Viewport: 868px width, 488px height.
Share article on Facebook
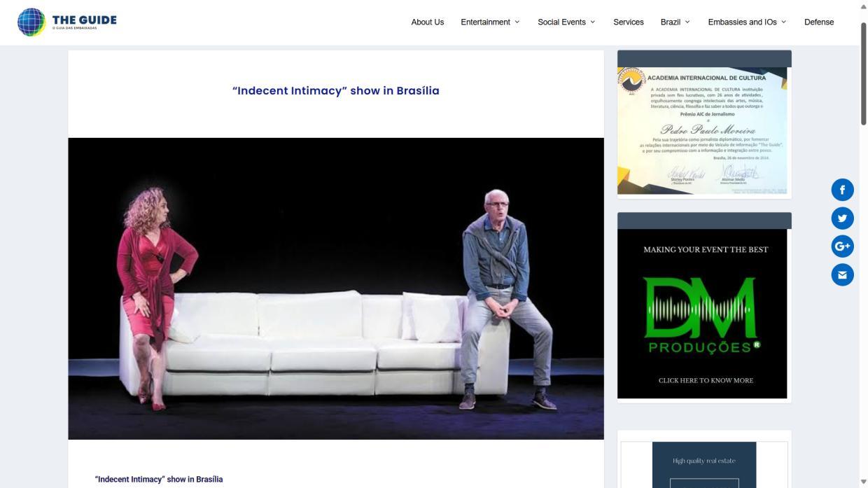tap(842, 190)
